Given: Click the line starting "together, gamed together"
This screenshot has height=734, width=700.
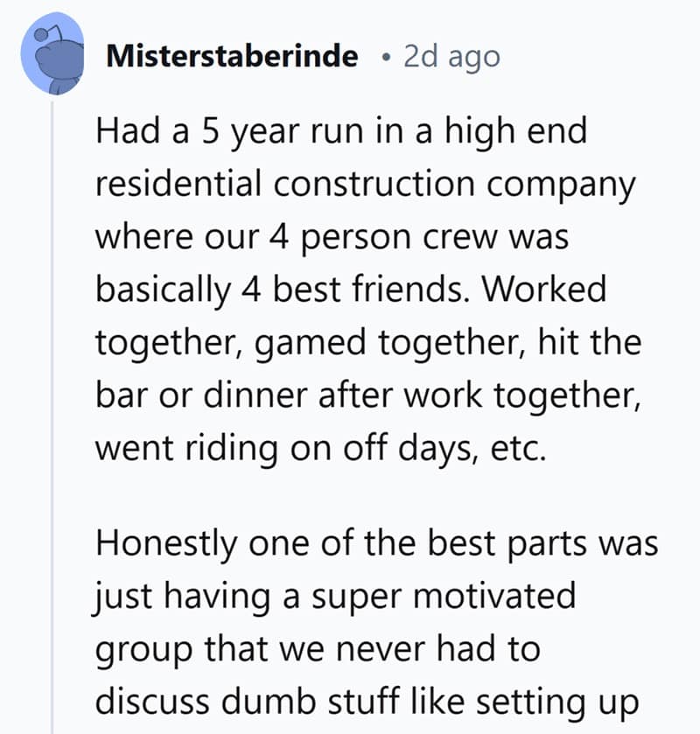Looking at the screenshot, I should 367,344.
